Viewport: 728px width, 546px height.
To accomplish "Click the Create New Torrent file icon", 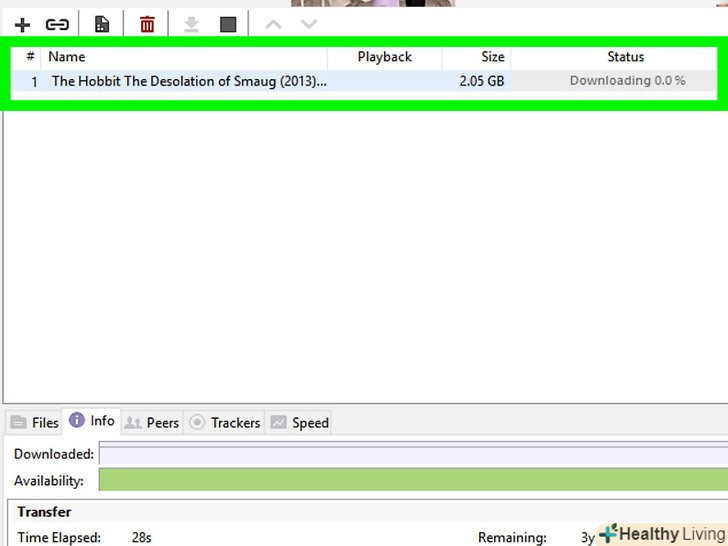I will 102,24.
